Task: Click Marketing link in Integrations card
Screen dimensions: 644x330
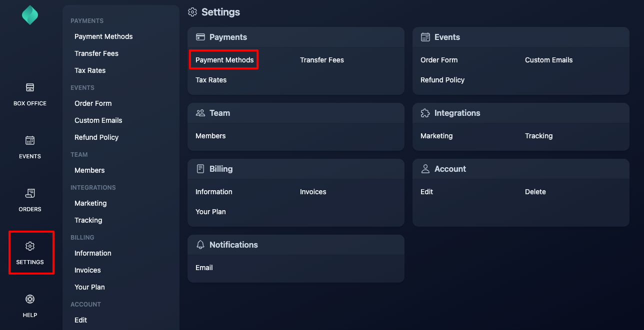Action: (x=436, y=136)
